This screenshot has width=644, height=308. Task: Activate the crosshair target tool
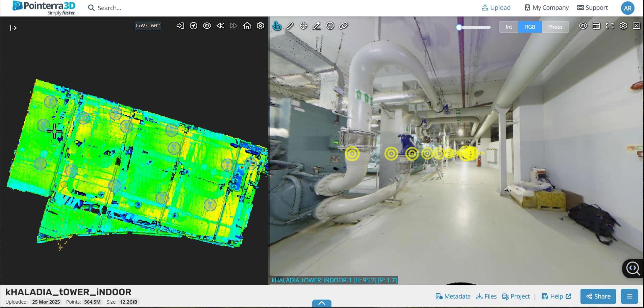[x=303, y=26]
